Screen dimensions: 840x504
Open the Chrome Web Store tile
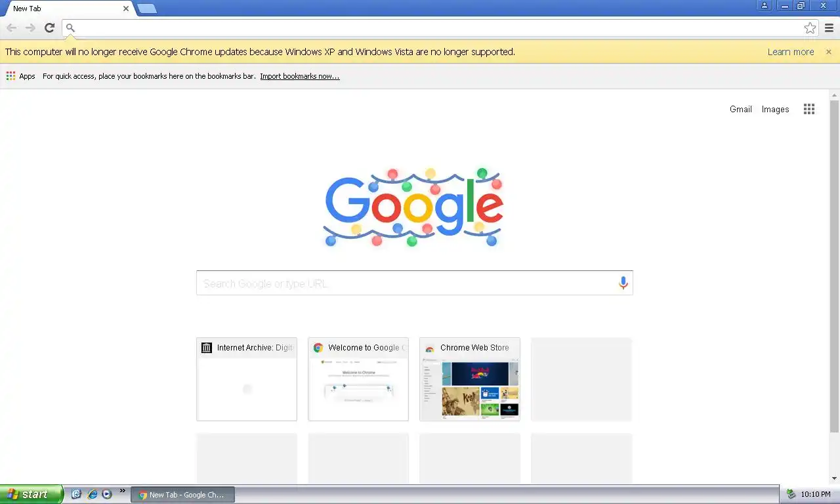point(470,379)
